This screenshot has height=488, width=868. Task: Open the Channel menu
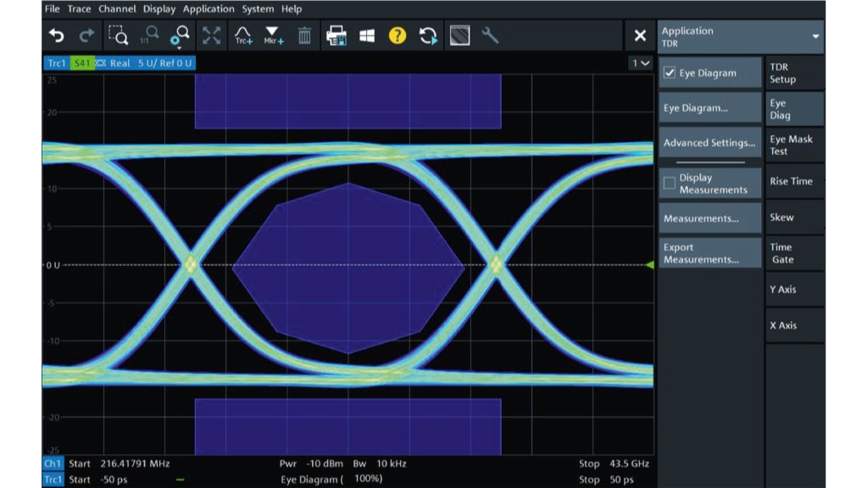point(116,8)
